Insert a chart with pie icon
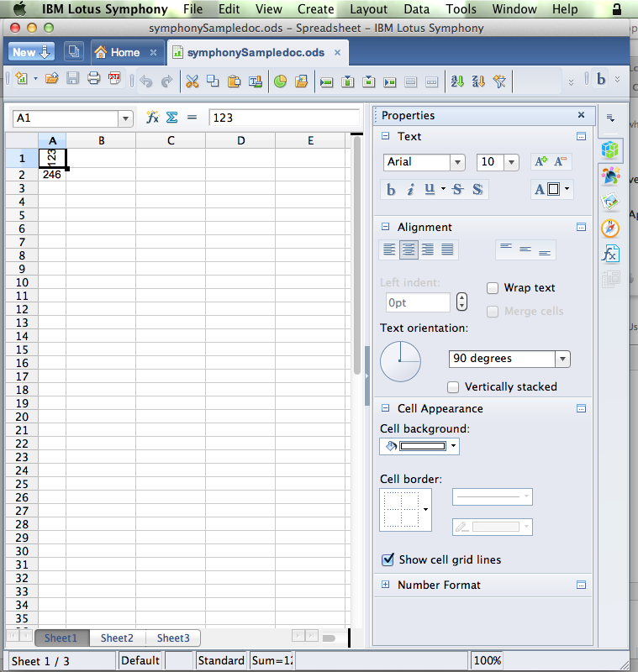The height and width of the screenshot is (672, 638). point(280,81)
